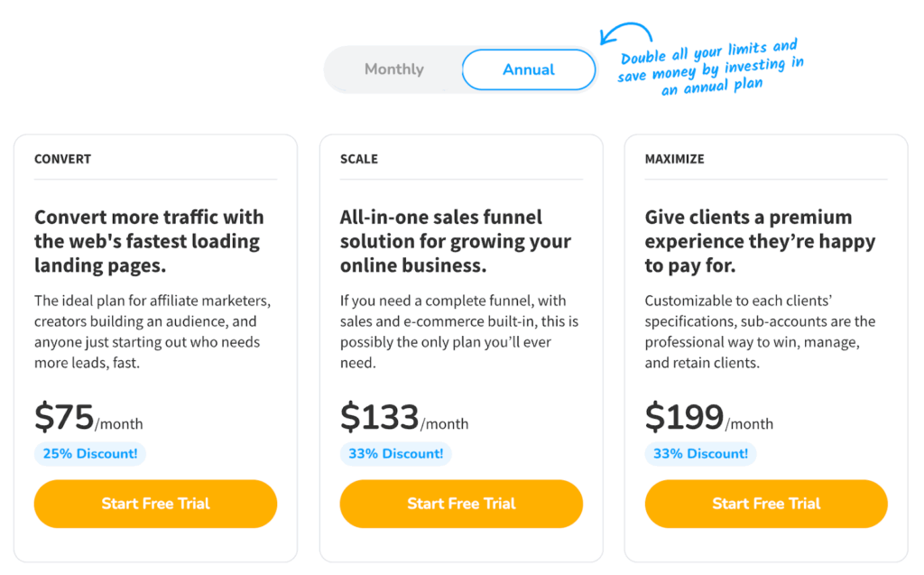The width and height of the screenshot is (924, 575).
Task: Select the CONVERT plan label
Action: 63,159
